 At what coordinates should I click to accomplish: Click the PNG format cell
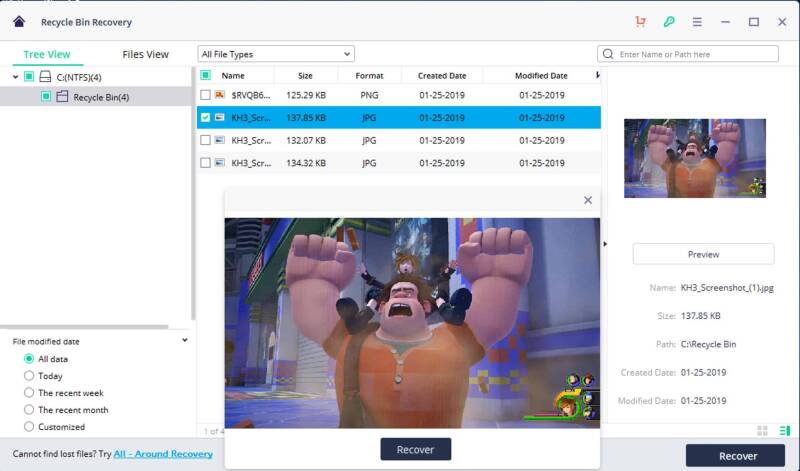369,95
